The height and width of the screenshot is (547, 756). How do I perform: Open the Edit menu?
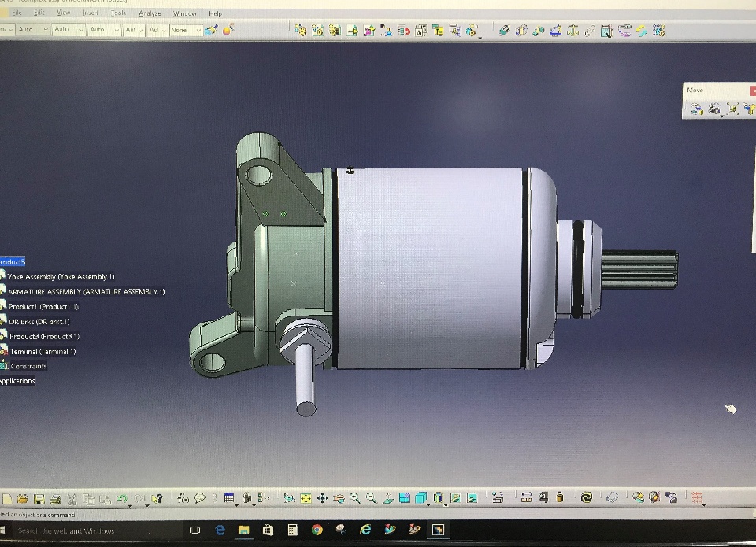[x=39, y=13]
